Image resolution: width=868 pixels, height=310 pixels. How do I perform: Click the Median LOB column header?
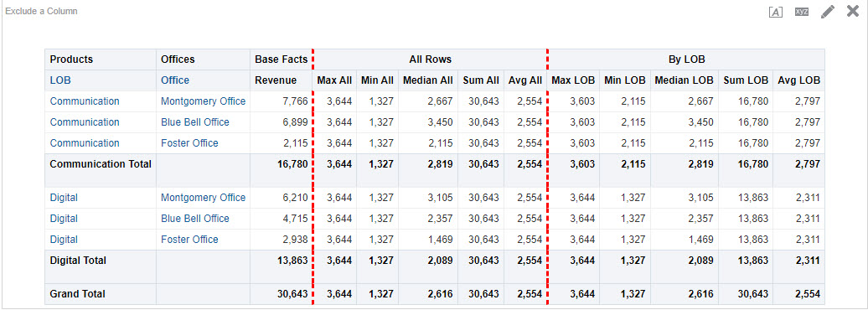click(x=685, y=80)
